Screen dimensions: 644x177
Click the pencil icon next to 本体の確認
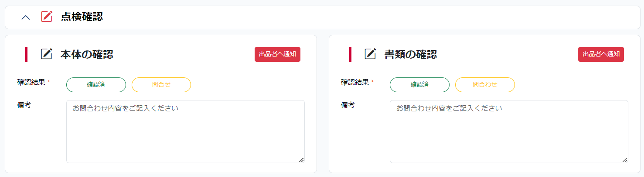coord(47,54)
